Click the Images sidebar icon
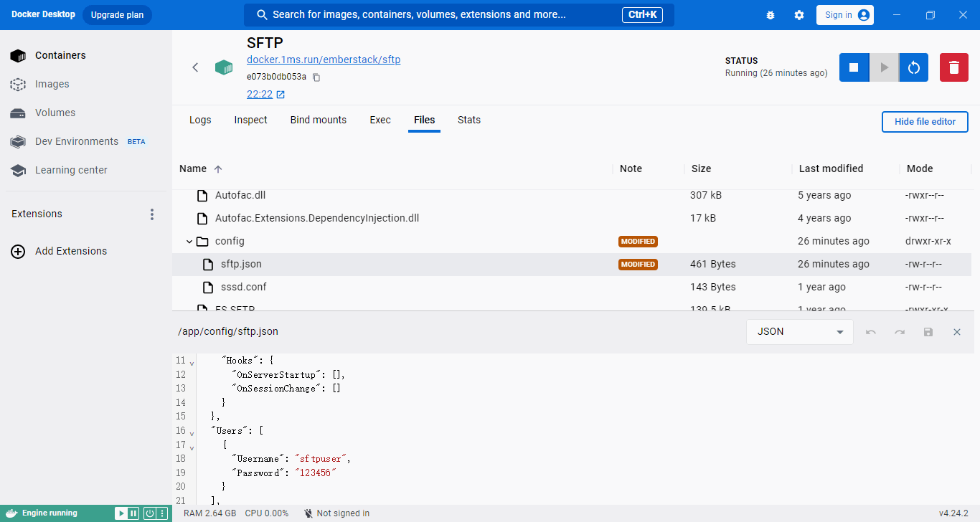Screen dimensions: 980x522 [18, 84]
